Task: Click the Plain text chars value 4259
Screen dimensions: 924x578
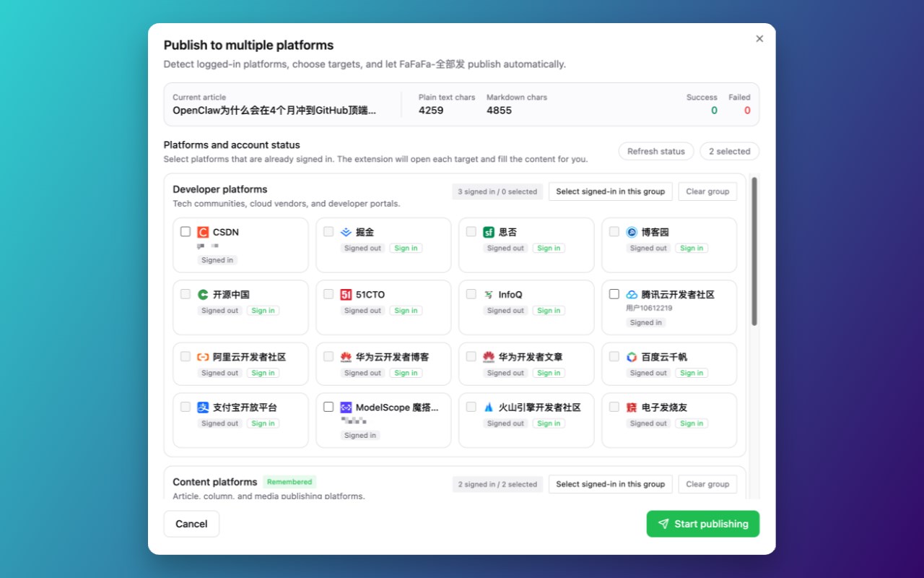Action: [431, 111]
